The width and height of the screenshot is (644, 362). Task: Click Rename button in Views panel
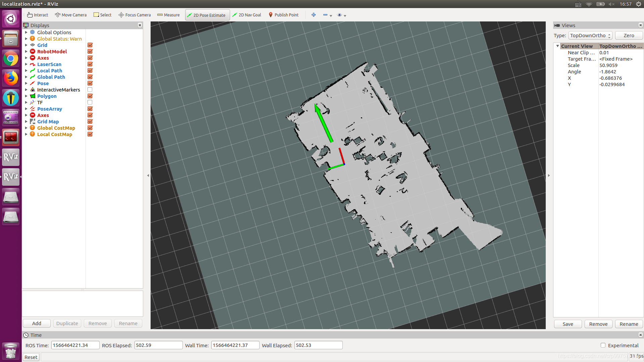pyautogui.click(x=629, y=324)
